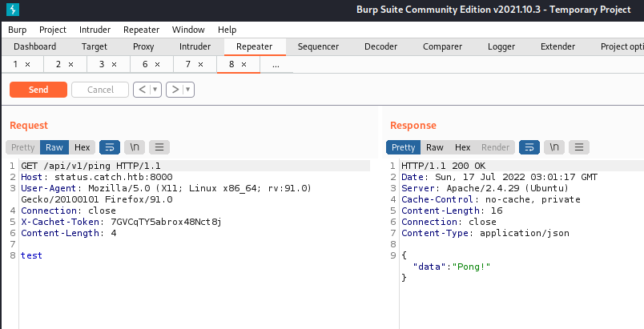Click the "Pong!" value in response JSON
Viewport: 644px width, 329px height.
coord(472,267)
